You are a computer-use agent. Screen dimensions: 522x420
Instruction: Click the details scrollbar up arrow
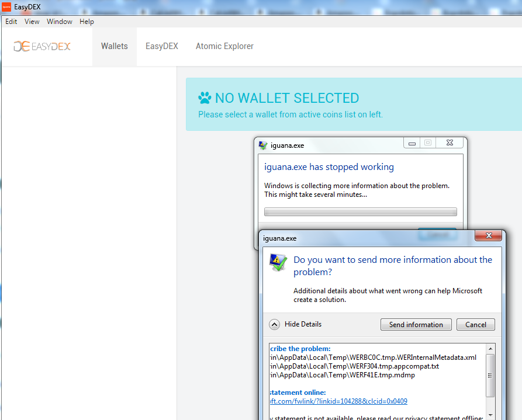pos(490,349)
